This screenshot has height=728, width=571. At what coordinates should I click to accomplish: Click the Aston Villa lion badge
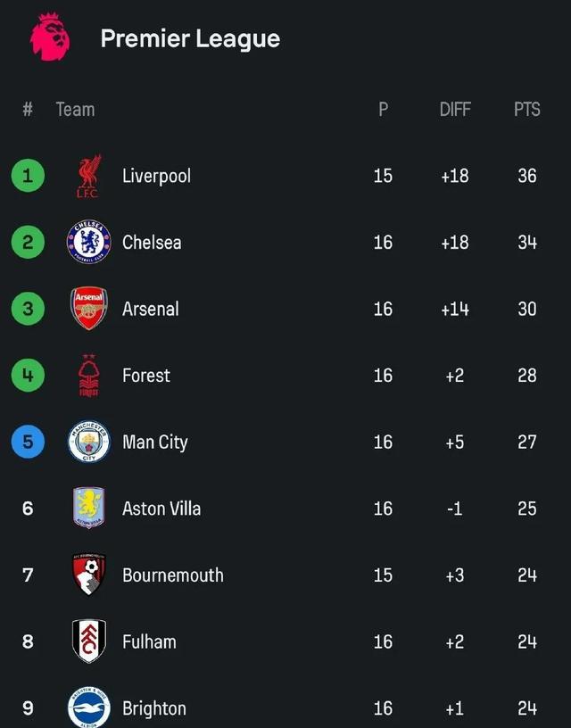tap(89, 508)
